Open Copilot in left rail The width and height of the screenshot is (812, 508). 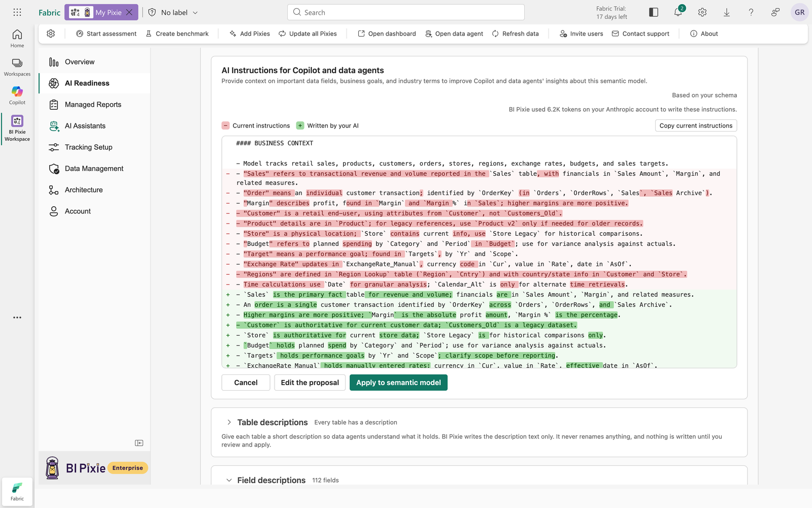17,95
